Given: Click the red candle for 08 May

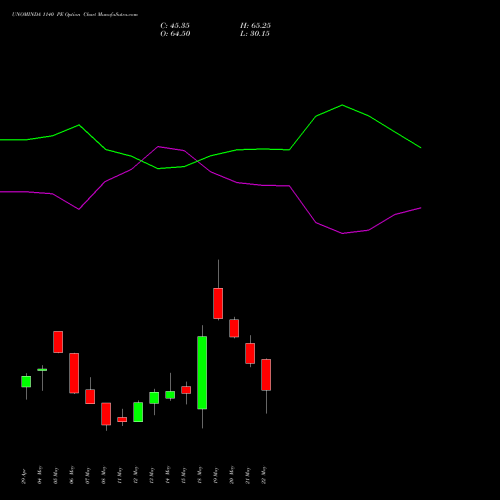Looking at the screenshot, I should pyautogui.click(x=106, y=414).
